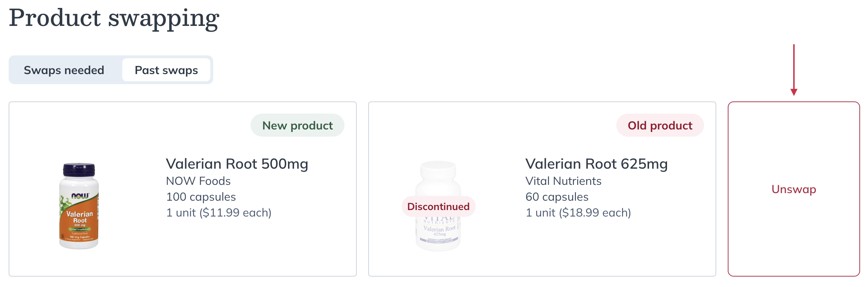The image size is (868, 287).
Task: Click the Discontinued label on bottle
Action: coord(438,206)
